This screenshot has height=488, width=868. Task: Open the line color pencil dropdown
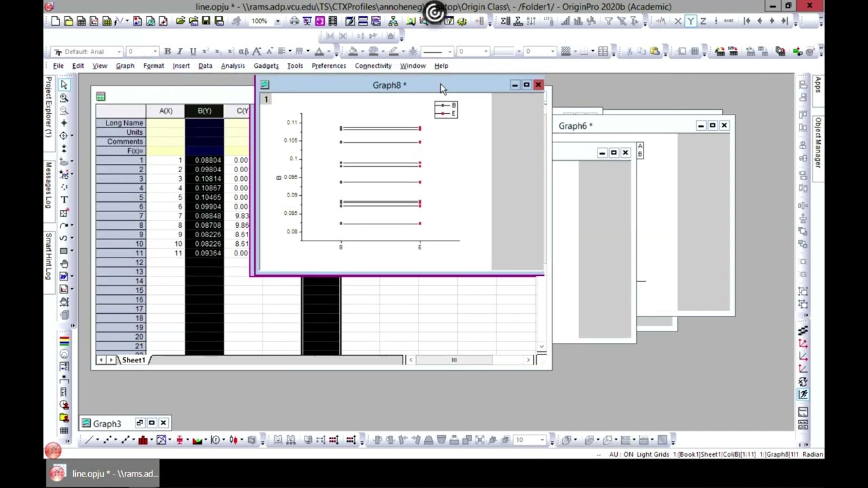[x=403, y=52]
